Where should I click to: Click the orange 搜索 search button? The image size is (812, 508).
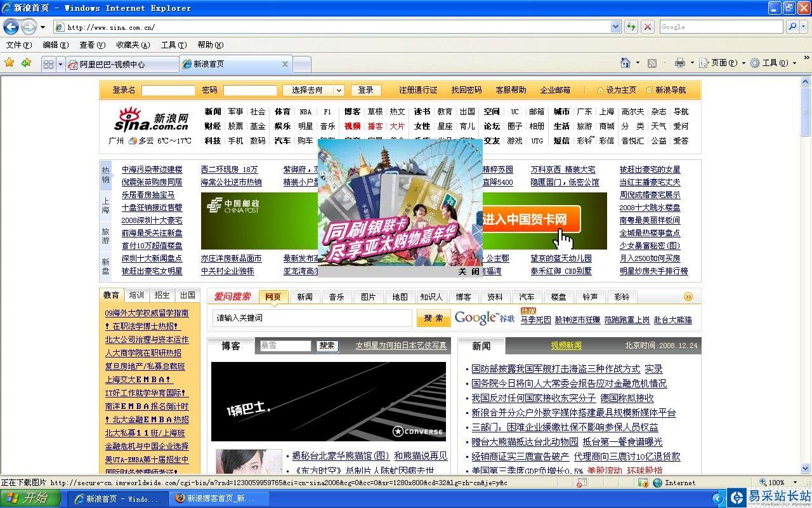click(433, 318)
